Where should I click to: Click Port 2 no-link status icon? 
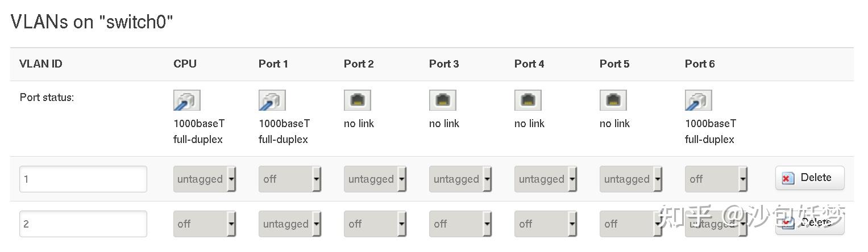tap(357, 100)
